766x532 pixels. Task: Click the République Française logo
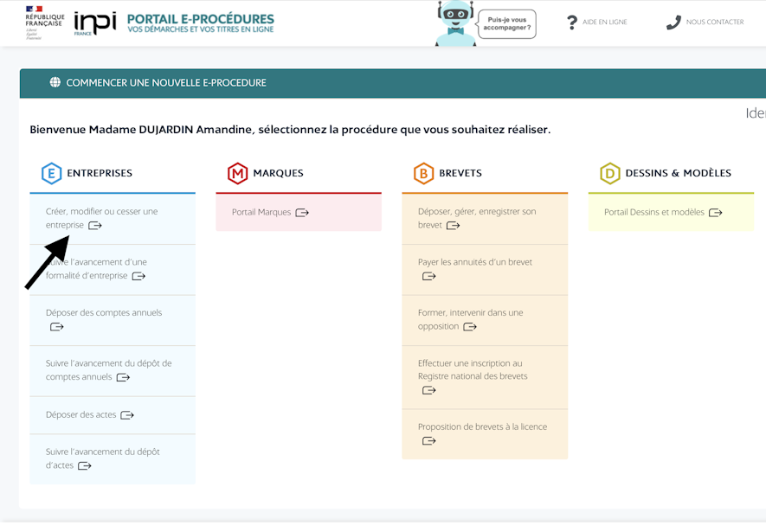[44, 22]
